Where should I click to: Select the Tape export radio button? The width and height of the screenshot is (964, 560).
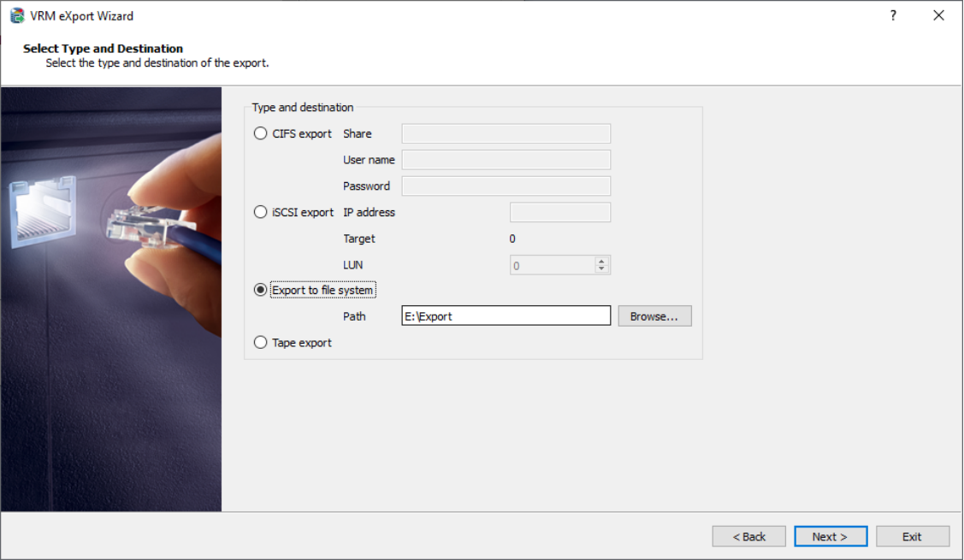coord(261,342)
